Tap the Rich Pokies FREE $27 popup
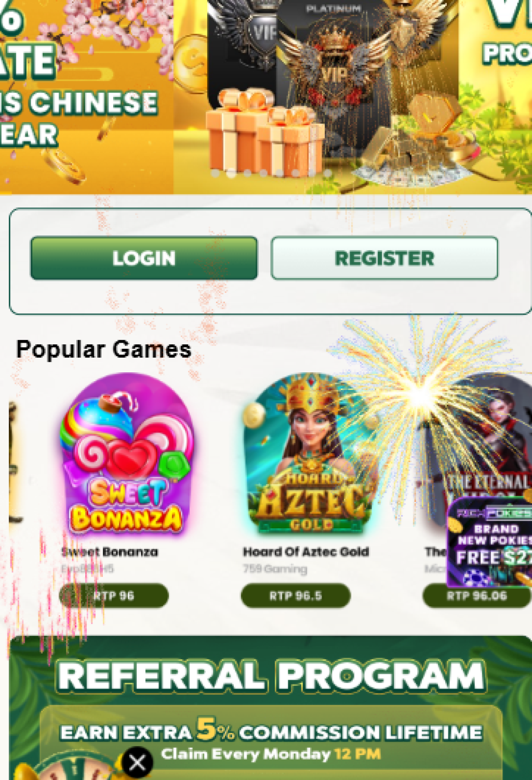This screenshot has height=780, width=532. [489, 542]
